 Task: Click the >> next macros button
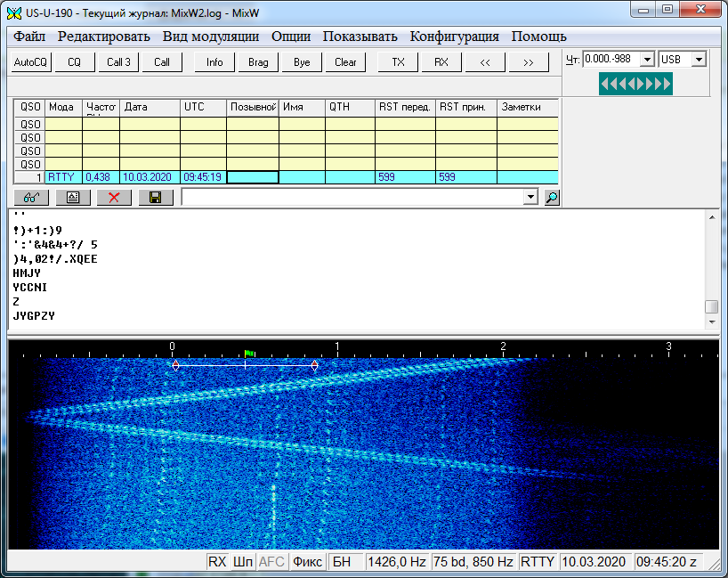529,62
